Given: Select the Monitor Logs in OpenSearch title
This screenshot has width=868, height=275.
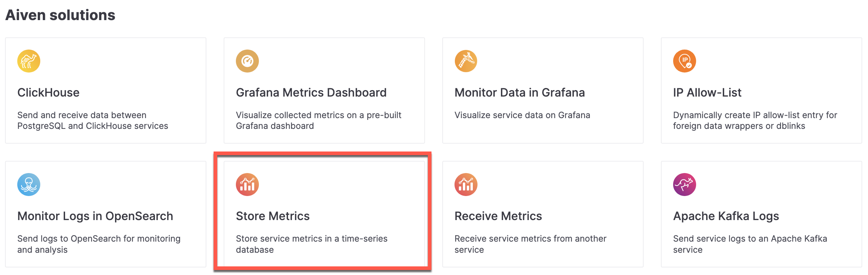Looking at the screenshot, I should (95, 216).
